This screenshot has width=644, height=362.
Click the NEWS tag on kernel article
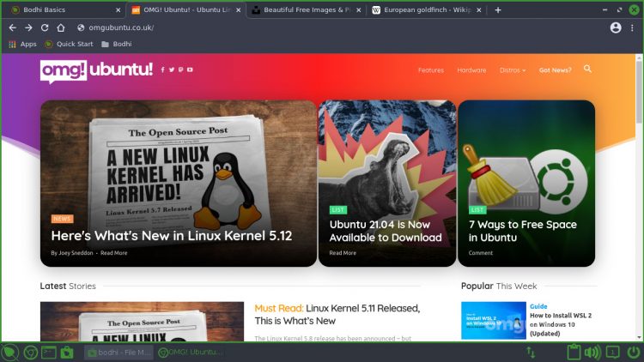click(x=62, y=219)
